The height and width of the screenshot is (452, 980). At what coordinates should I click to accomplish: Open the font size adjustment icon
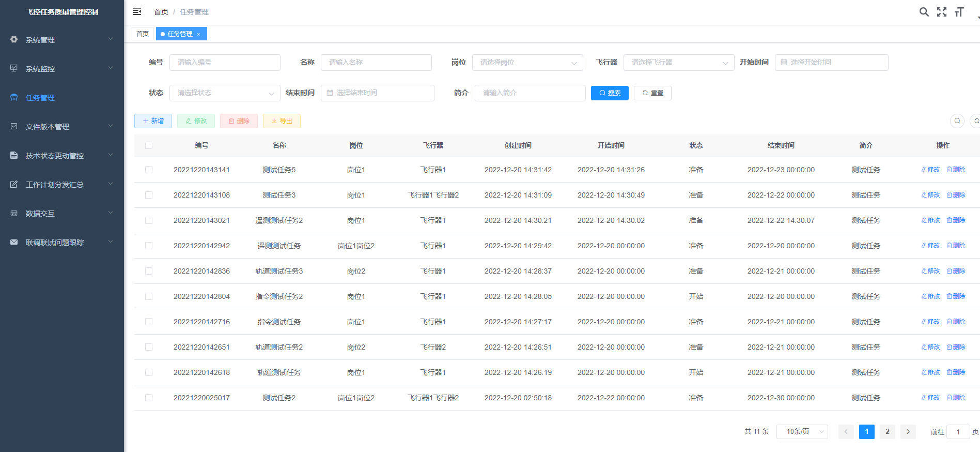coord(959,12)
